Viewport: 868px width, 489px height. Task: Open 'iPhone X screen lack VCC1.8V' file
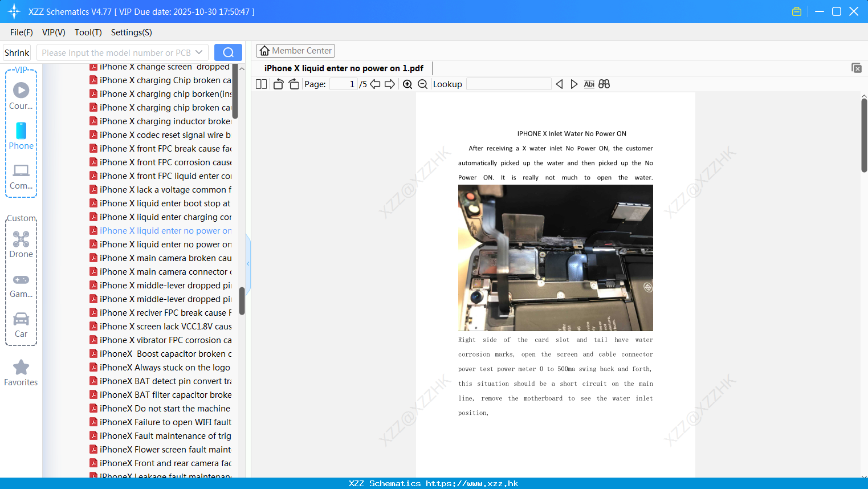click(x=160, y=327)
